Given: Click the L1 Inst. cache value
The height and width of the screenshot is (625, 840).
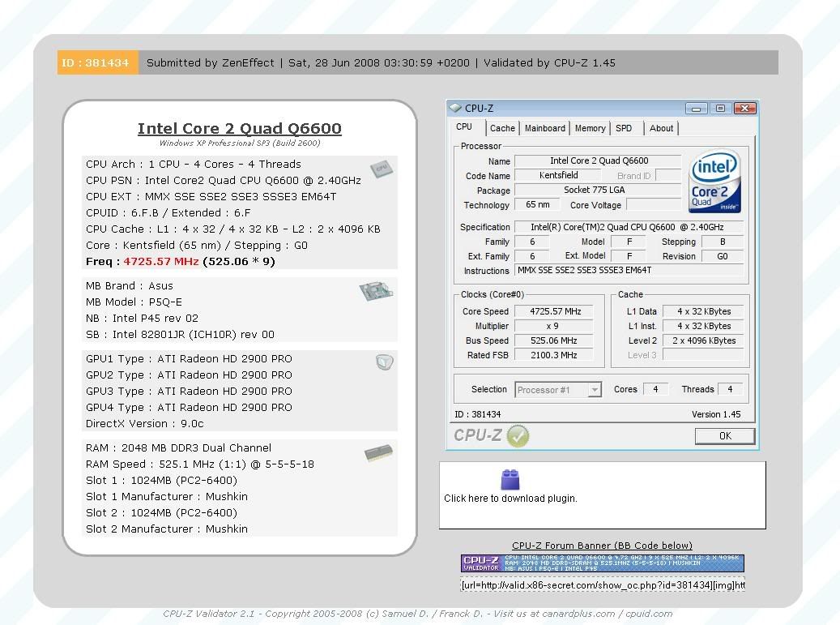Looking at the screenshot, I should click(703, 326).
